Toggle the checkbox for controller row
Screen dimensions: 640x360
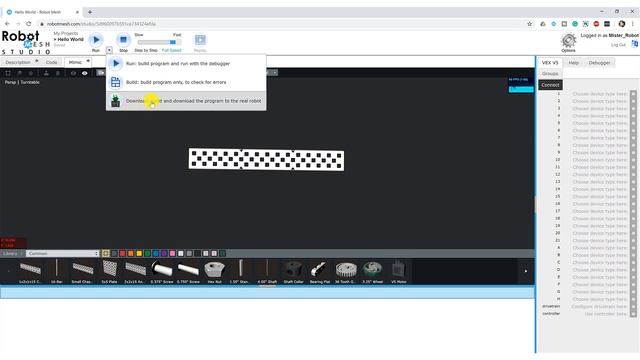pyautogui.click(x=633, y=314)
